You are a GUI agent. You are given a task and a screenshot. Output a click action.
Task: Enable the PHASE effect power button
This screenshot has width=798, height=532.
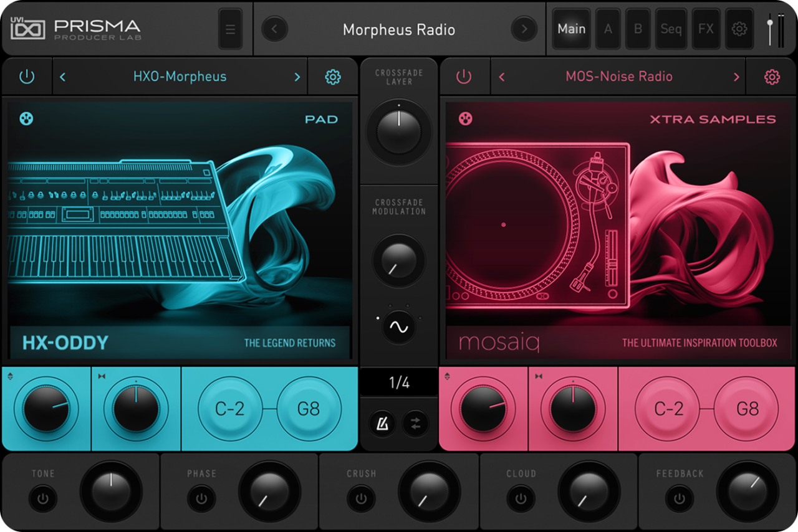pyautogui.click(x=201, y=499)
